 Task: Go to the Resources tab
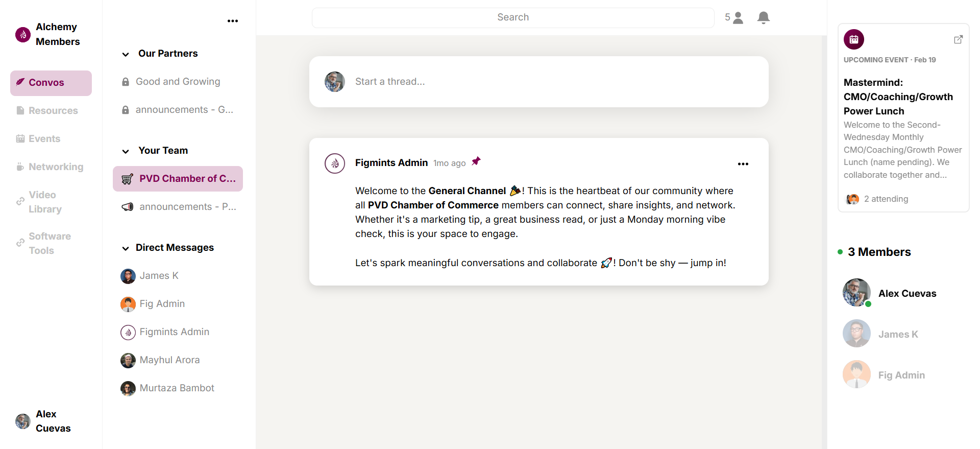53,111
